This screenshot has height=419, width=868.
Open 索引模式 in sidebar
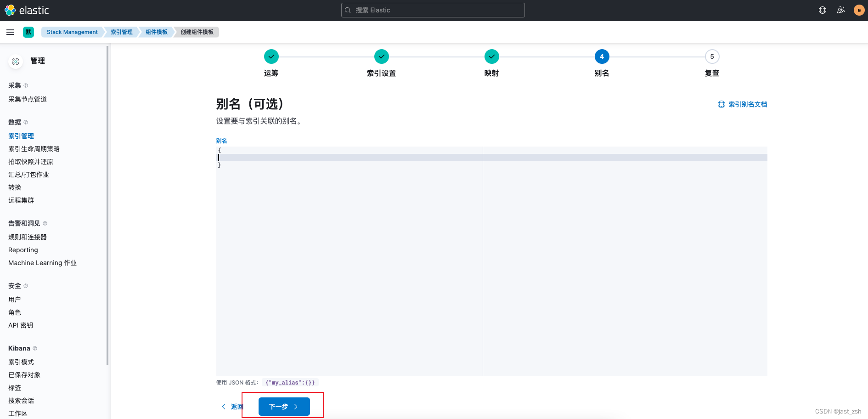click(21, 362)
